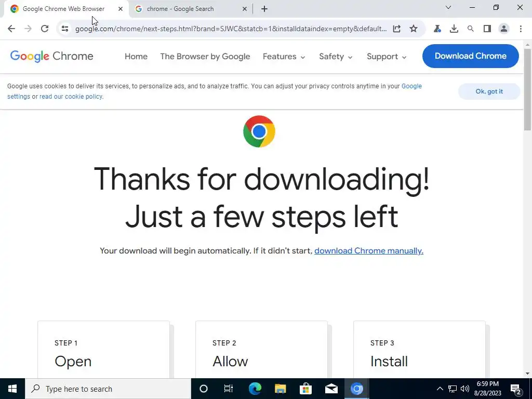Image resolution: width=532 pixels, height=399 pixels.
Task: Launch Microsoft Edge from taskbar
Action: click(255, 389)
